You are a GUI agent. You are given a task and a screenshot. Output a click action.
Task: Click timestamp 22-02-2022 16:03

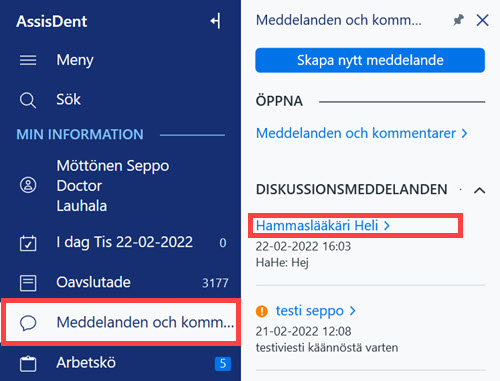pyautogui.click(x=303, y=246)
